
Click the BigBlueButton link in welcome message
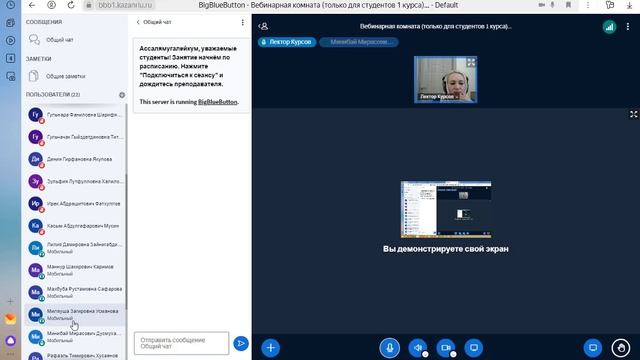[x=218, y=102]
